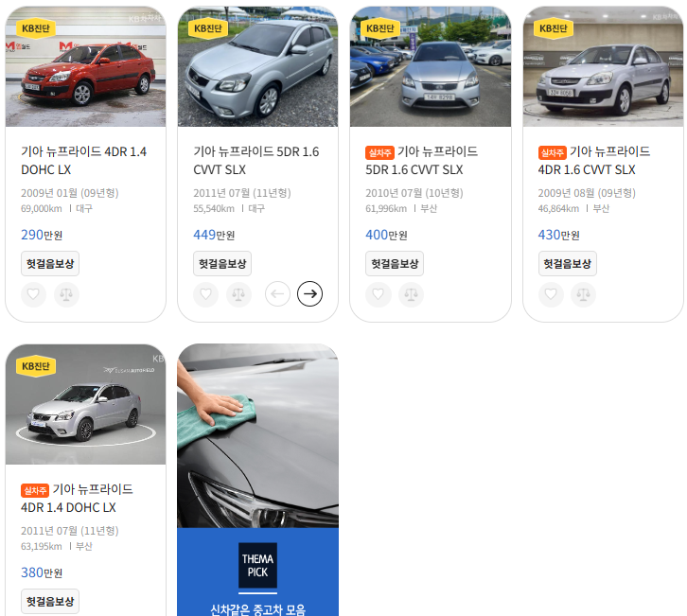
Task: Compare the 400만원 뉴프라이드 using scale icon
Action: pyautogui.click(x=411, y=294)
